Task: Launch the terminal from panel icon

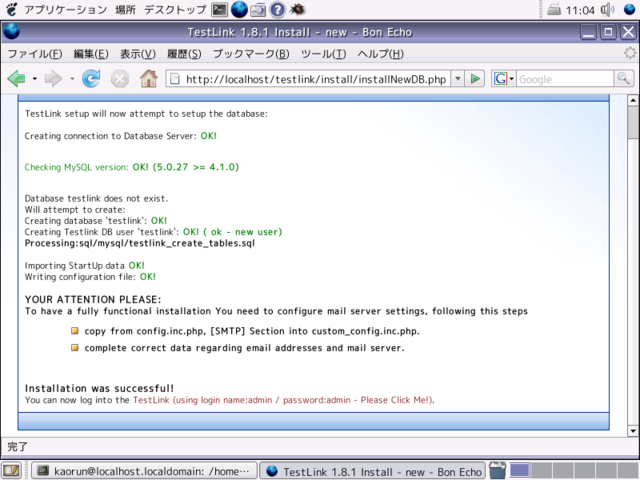Action: coord(219,9)
